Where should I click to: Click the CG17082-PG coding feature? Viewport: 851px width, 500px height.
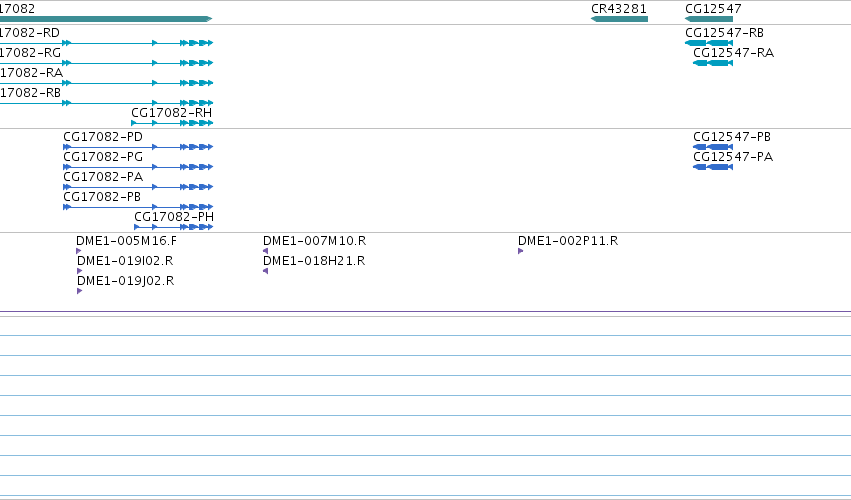(x=138, y=167)
